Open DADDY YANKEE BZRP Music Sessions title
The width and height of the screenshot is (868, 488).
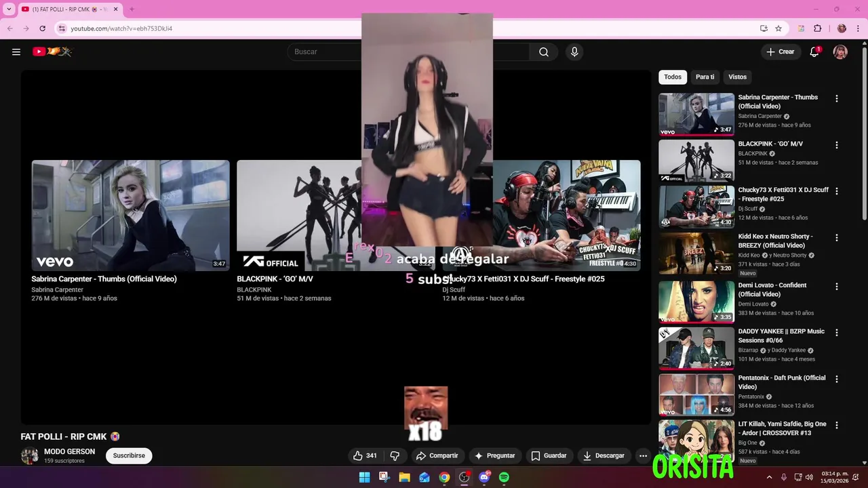pos(781,335)
